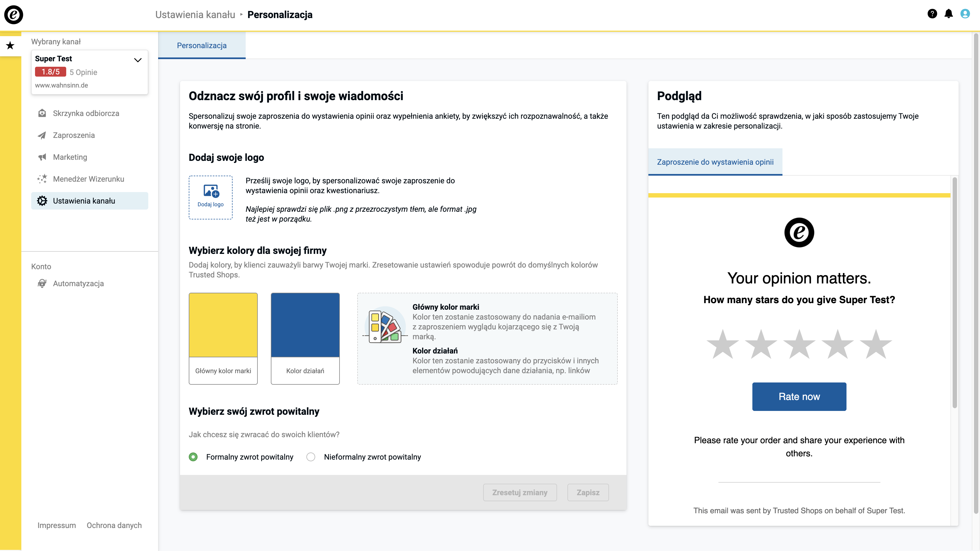The image size is (980, 551).
Task: Click the www.wahnsinn.de channel URL
Action: point(61,85)
